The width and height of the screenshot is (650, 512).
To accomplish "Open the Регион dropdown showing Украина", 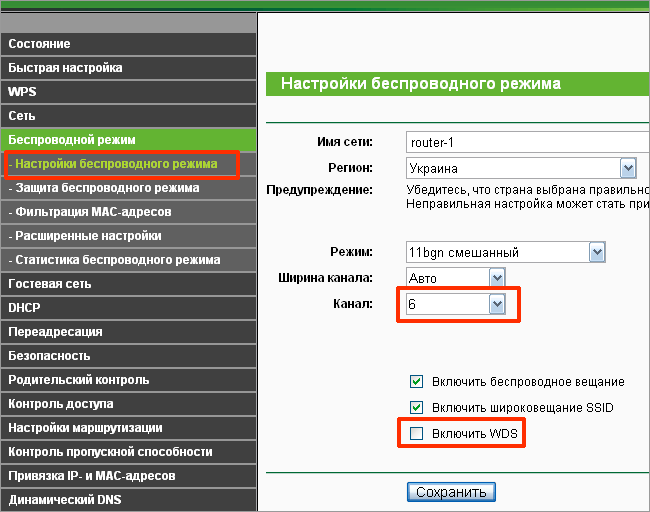I will tap(521, 168).
